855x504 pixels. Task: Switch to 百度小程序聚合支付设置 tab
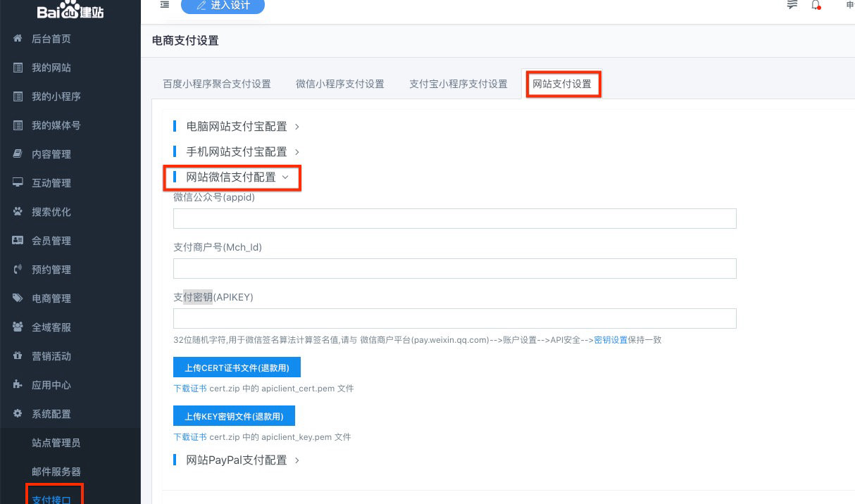(216, 84)
